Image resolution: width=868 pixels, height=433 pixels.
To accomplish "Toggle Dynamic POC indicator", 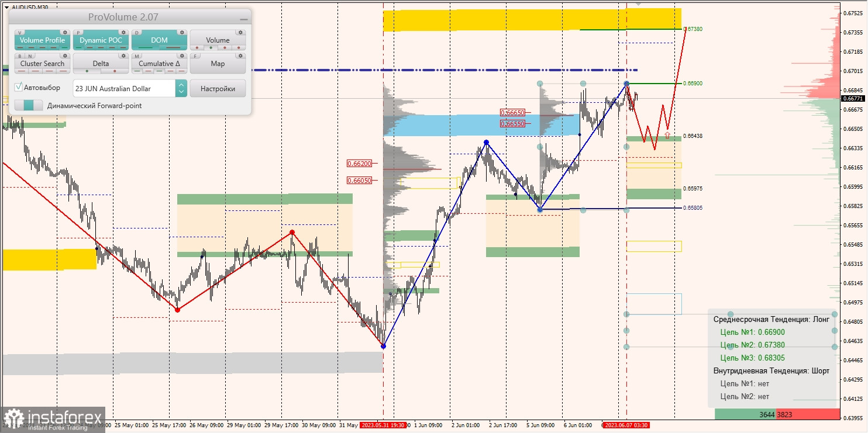I will [101, 40].
